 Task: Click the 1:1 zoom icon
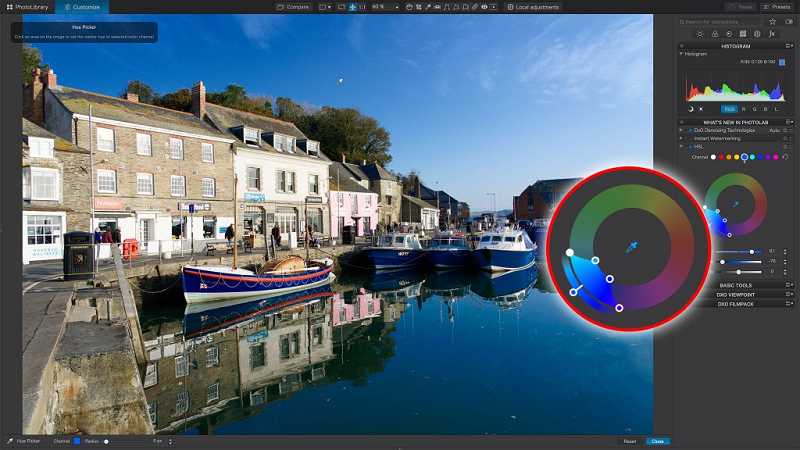pos(361,7)
